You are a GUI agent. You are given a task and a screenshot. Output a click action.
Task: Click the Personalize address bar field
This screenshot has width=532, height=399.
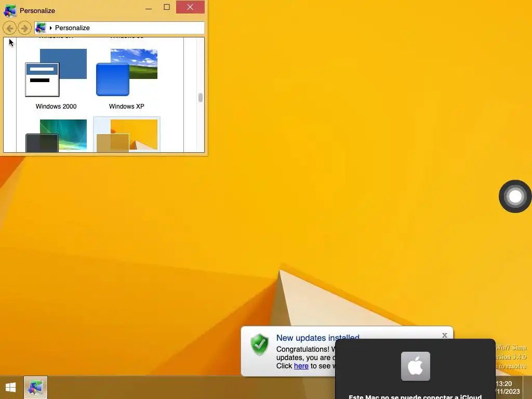tap(119, 28)
